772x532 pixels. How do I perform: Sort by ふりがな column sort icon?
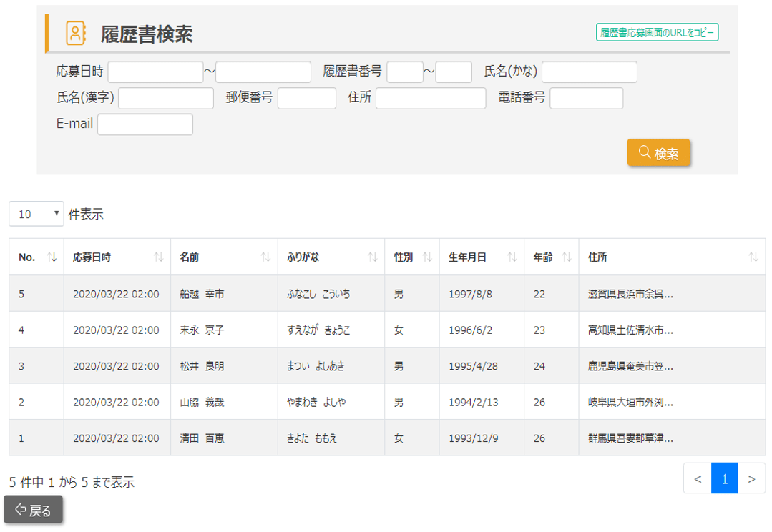pos(373,257)
